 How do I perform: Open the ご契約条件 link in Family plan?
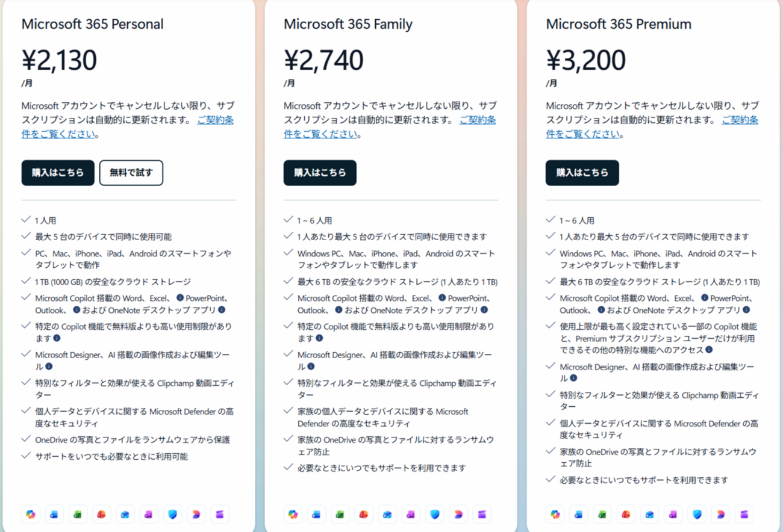tap(477, 120)
